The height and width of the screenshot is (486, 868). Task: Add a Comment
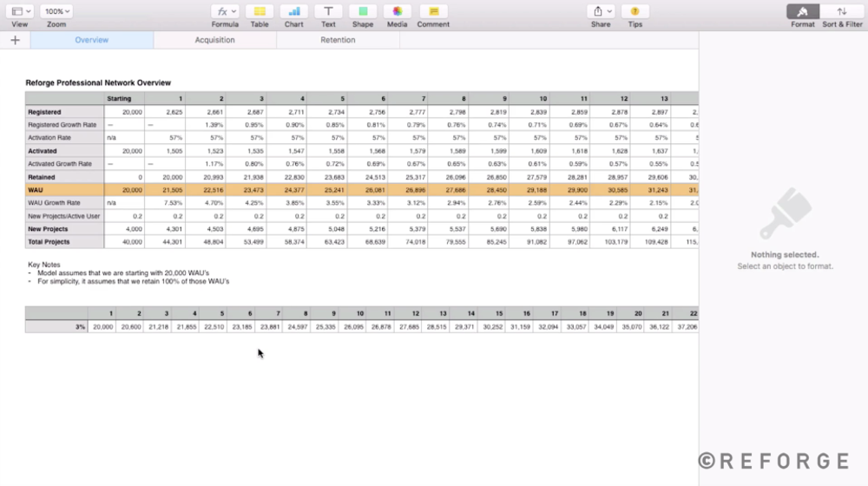pos(433,11)
